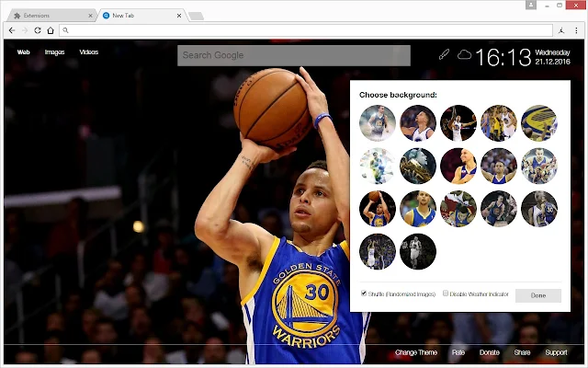Reload the page with the refresh icon
This screenshot has height=368, width=588.
pyautogui.click(x=38, y=30)
